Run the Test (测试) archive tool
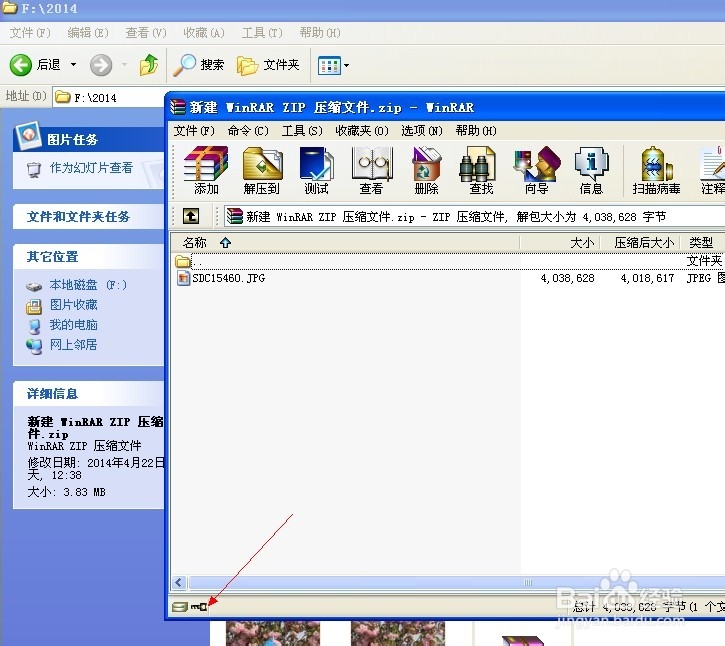 pos(317,170)
